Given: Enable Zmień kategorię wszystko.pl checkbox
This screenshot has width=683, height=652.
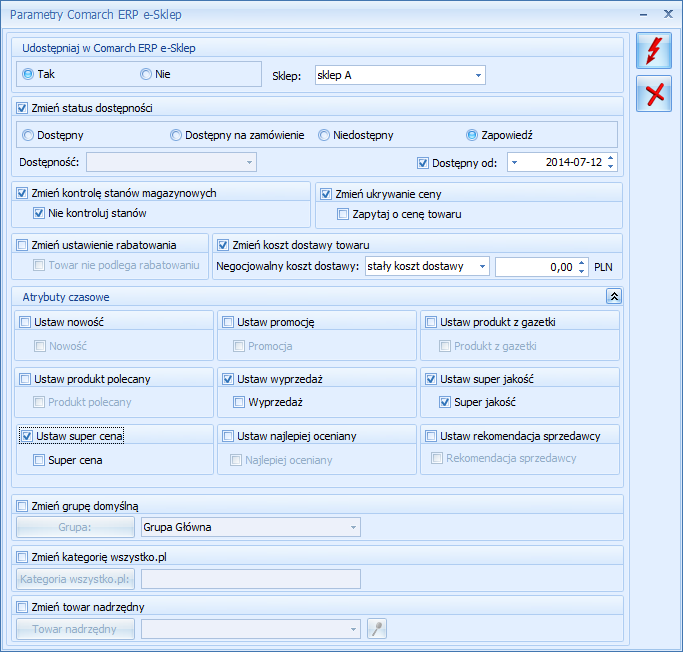Looking at the screenshot, I should pyautogui.click(x=22, y=557).
